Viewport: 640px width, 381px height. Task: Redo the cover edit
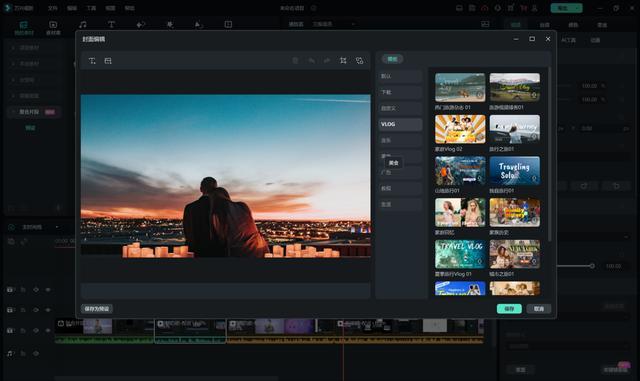coord(327,60)
